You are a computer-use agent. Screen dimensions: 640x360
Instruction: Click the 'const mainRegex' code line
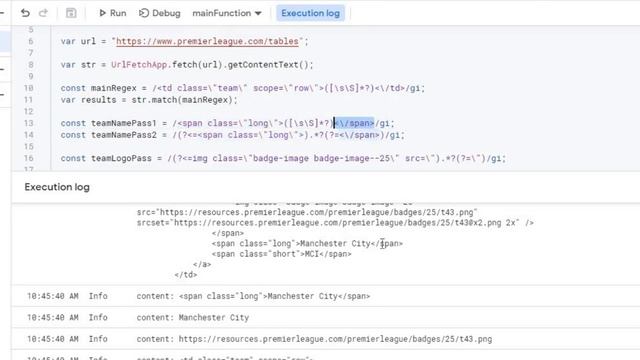[x=243, y=88]
